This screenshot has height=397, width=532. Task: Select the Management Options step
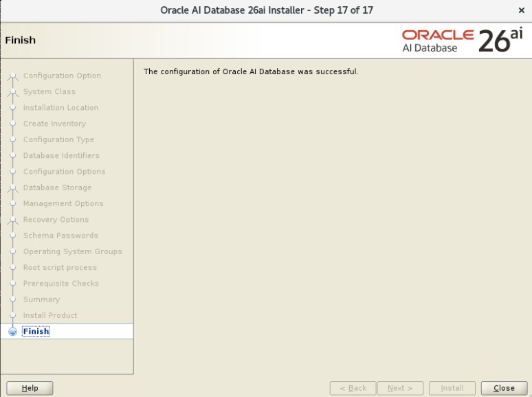tap(63, 203)
